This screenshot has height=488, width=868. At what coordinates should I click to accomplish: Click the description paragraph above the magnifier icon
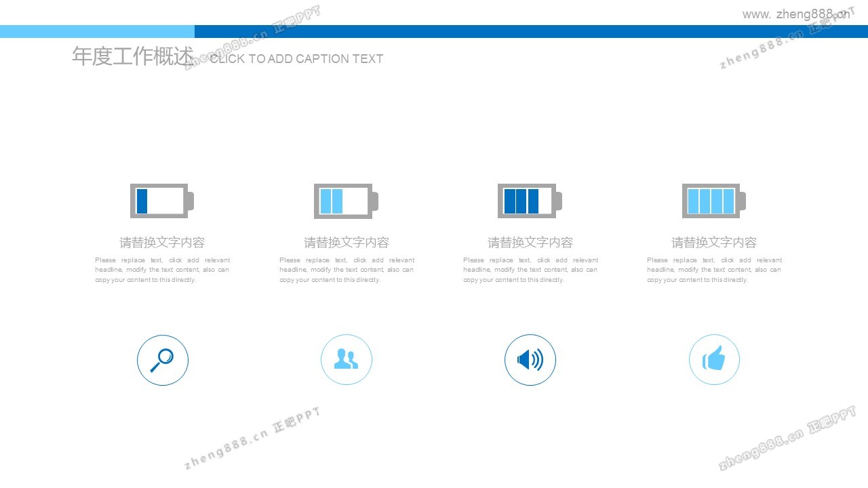(162, 270)
